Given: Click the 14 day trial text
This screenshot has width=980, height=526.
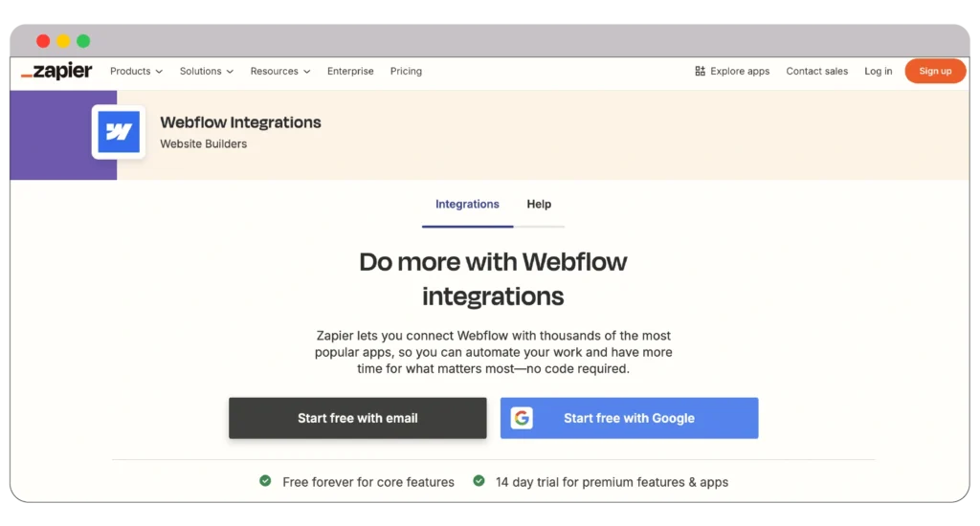Looking at the screenshot, I should (x=612, y=482).
